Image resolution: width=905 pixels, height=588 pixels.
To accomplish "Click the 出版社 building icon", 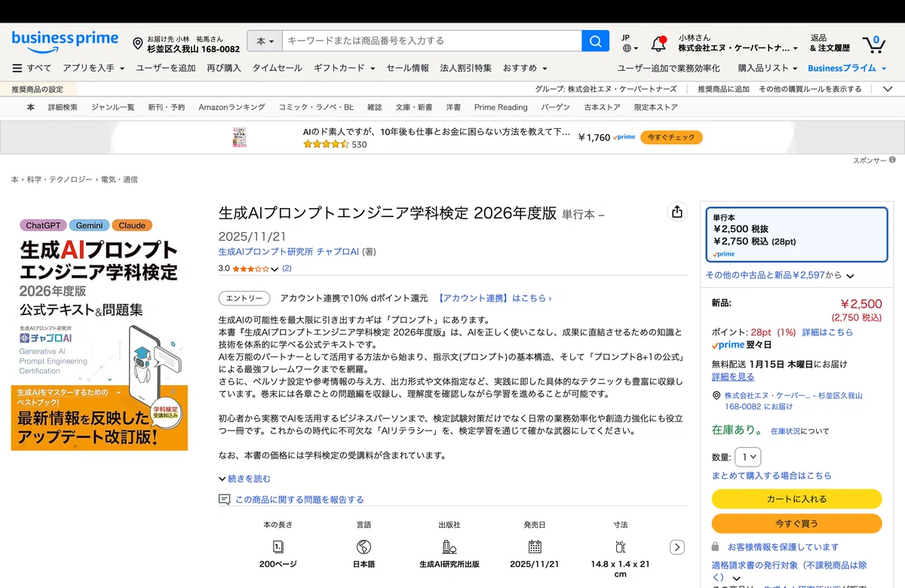I will [449, 547].
